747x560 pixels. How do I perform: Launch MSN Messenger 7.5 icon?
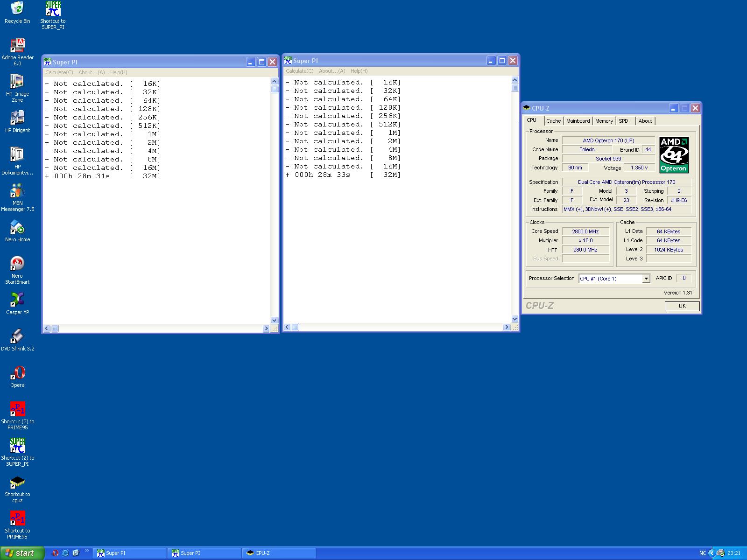pos(17,197)
